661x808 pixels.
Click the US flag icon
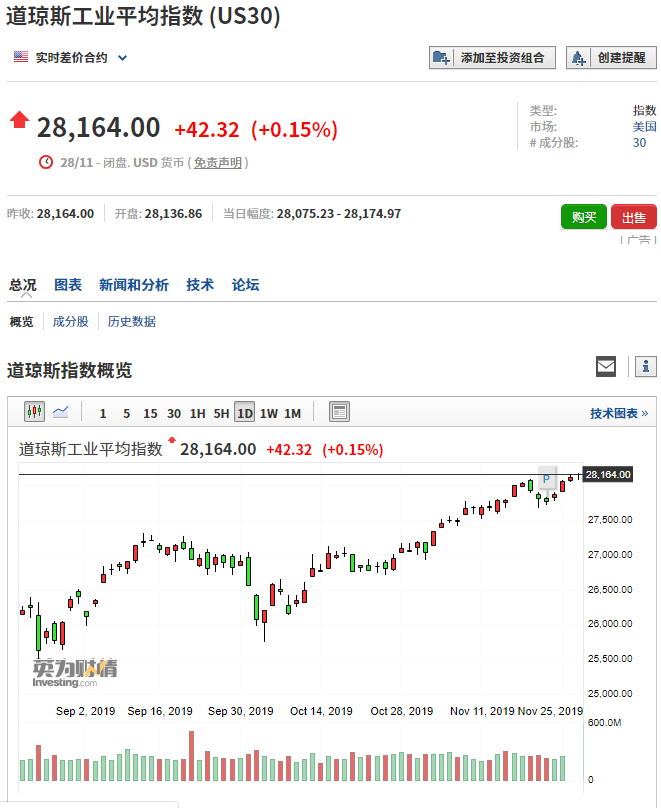[x=21, y=57]
